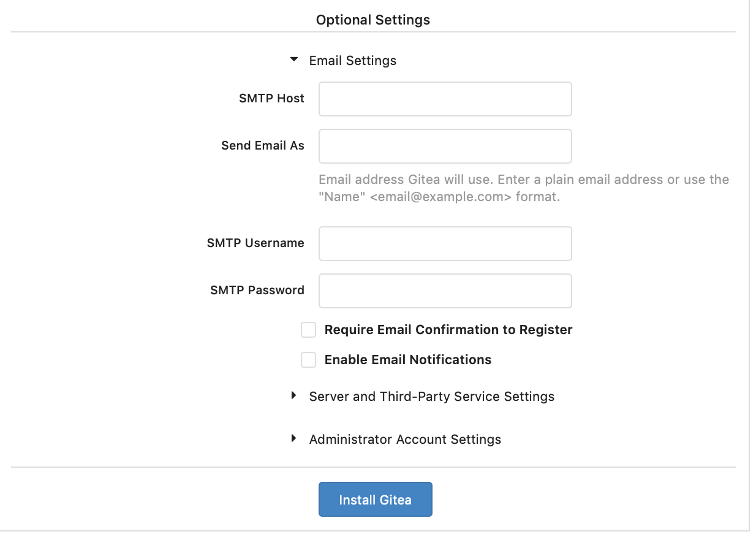The height and width of the screenshot is (537, 756).
Task: Click the Require Email Confirmation to Register label text
Action: [x=448, y=330]
